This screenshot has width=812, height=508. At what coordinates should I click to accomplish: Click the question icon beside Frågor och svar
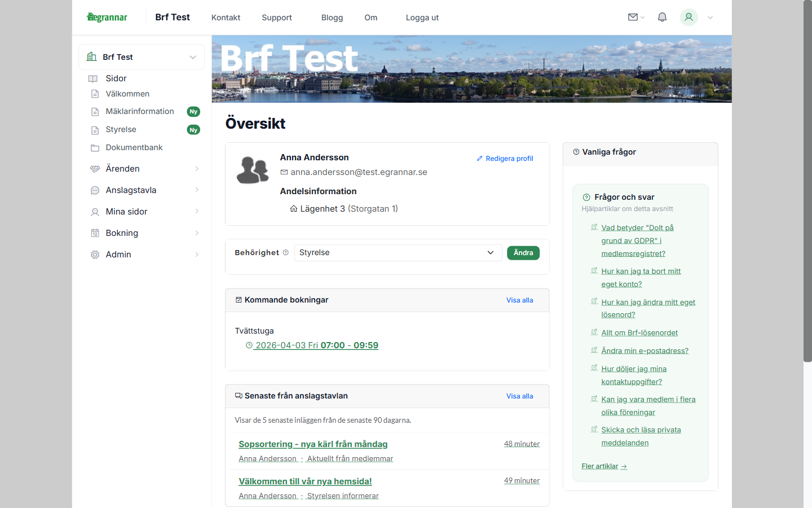(x=586, y=198)
